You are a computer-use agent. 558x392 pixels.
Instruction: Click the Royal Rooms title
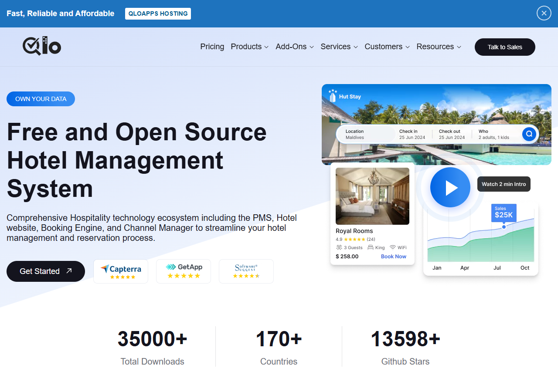point(354,231)
